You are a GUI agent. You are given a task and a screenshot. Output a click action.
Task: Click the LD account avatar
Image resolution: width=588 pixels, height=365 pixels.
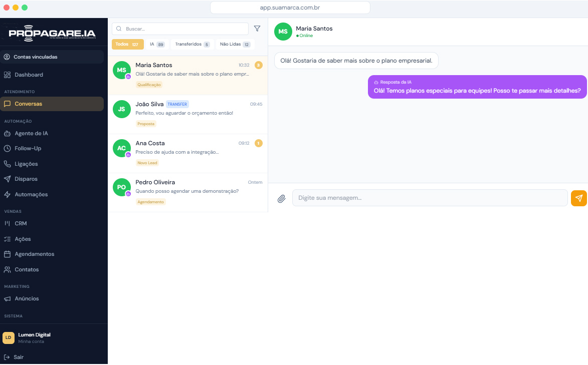point(8,337)
